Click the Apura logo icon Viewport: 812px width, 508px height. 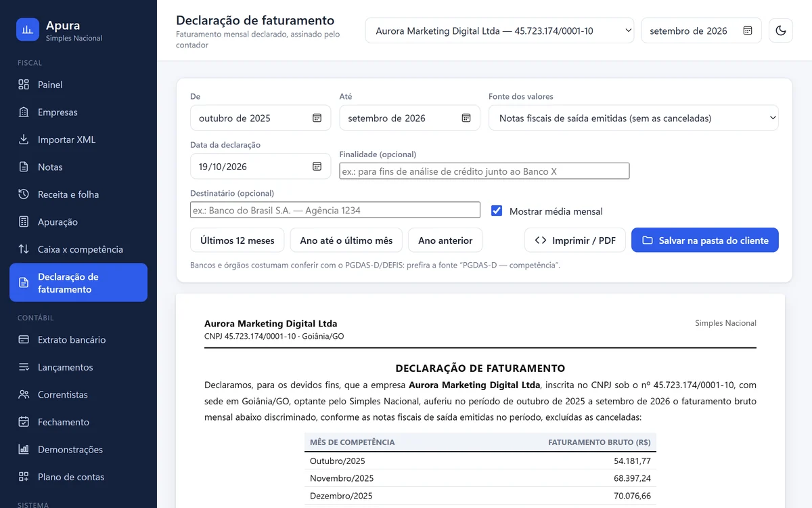pyautogui.click(x=28, y=30)
